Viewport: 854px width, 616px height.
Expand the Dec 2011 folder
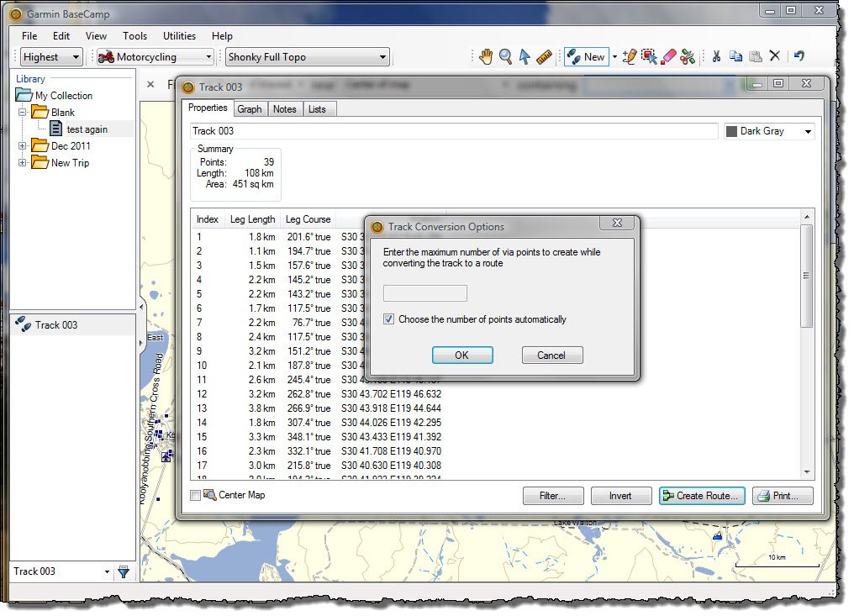click(23, 146)
